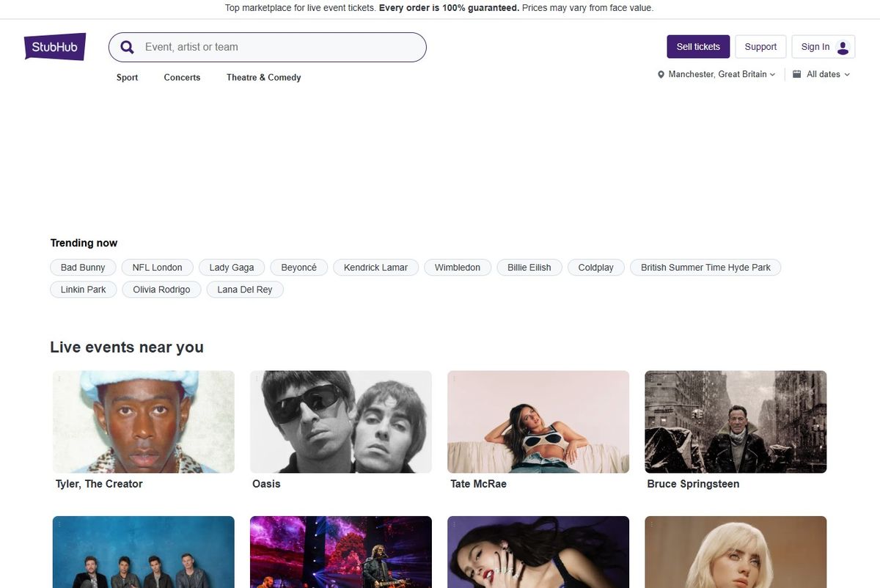This screenshot has width=880, height=588.
Task: Select the British Summer Time Hyde Park chip
Action: (705, 268)
